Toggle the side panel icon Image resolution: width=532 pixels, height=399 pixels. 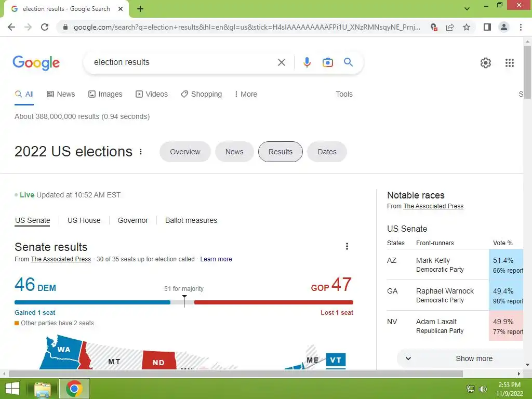487,27
